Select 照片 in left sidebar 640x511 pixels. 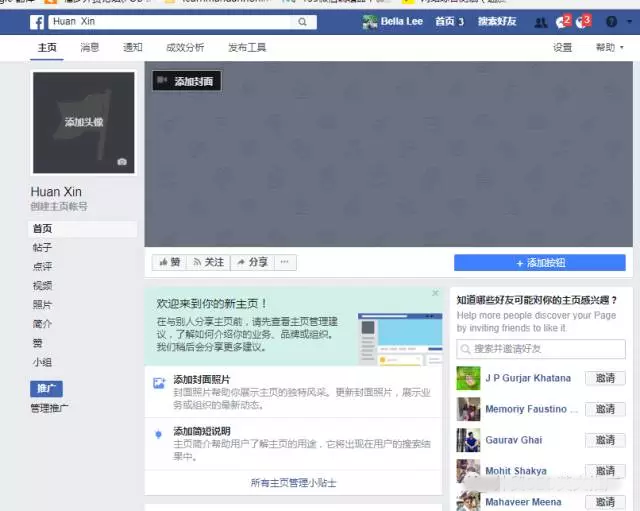tap(42, 305)
